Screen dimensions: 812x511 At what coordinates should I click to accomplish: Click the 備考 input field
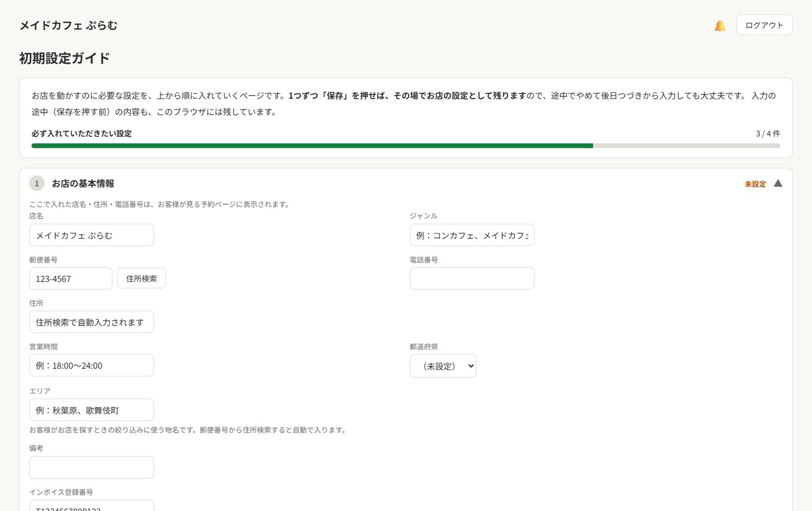(x=92, y=467)
